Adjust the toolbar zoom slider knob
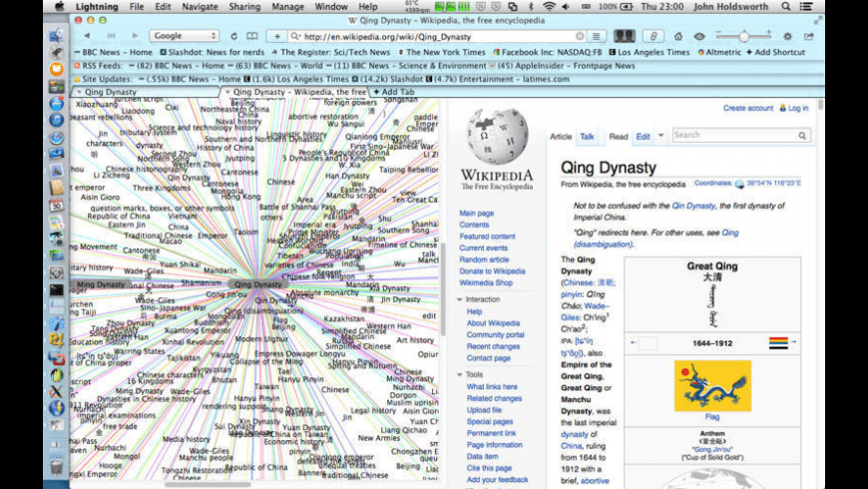 click(744, 37)
